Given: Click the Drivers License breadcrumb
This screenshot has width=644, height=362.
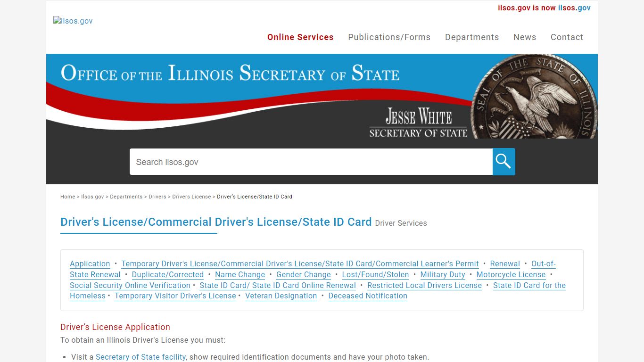Looking at the screenshot, I should pos(191,197).
